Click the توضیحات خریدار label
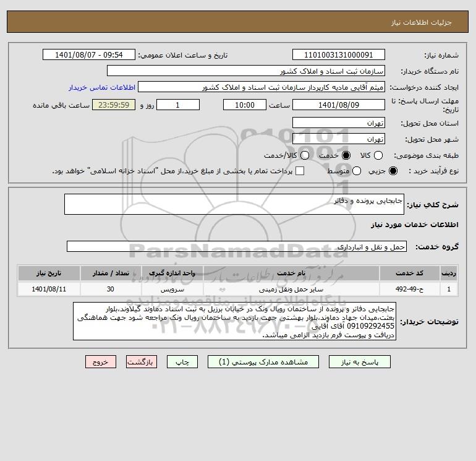Viewport: 476px width, 461px height. point(429,322)
